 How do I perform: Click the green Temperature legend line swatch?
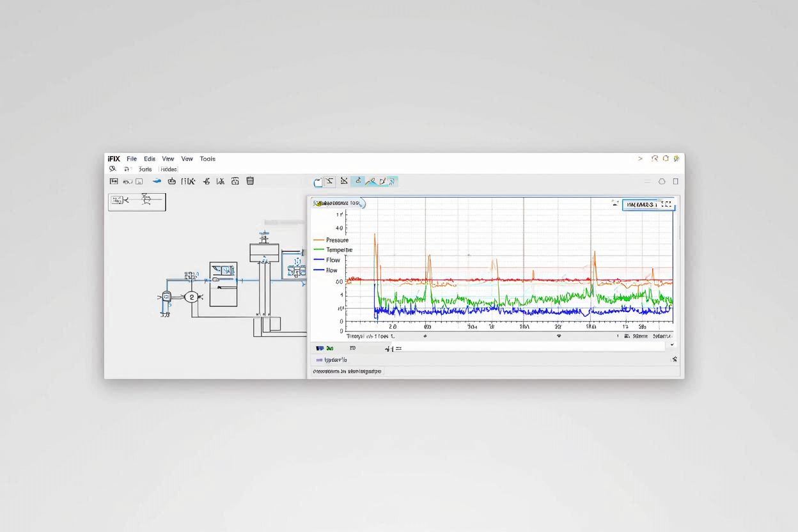(x=318, y=250)
